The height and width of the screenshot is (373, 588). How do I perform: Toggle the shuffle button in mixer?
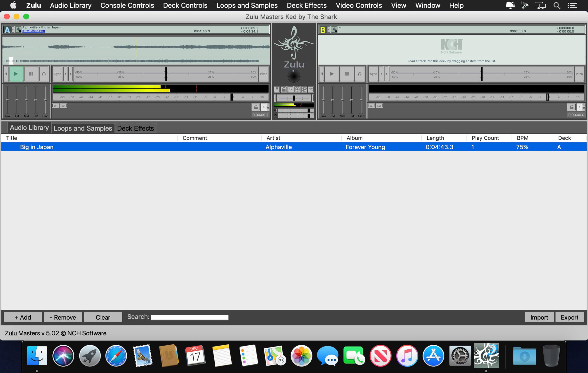pos(311,89)
